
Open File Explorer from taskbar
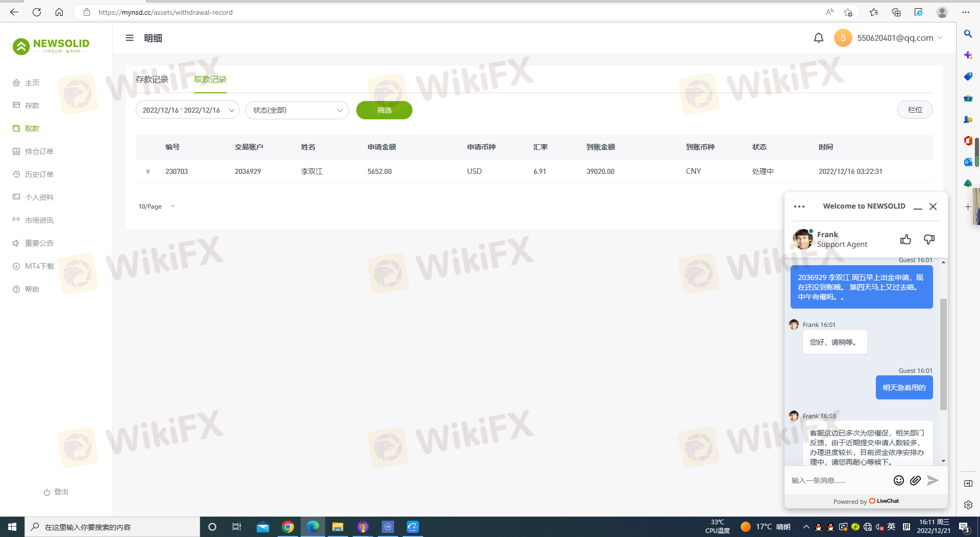(x=337, y=527)
